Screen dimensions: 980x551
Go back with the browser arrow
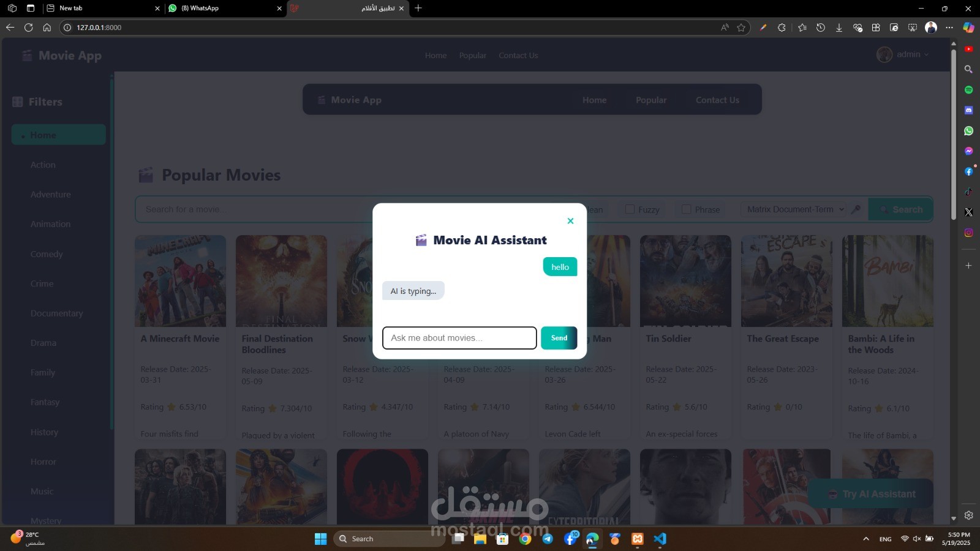[x=10, y=28]
